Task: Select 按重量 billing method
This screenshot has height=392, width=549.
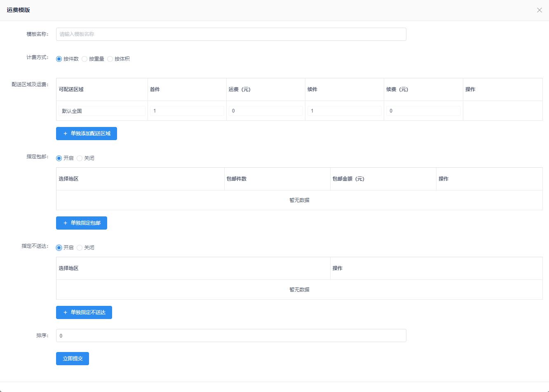Action: [84, 59]
